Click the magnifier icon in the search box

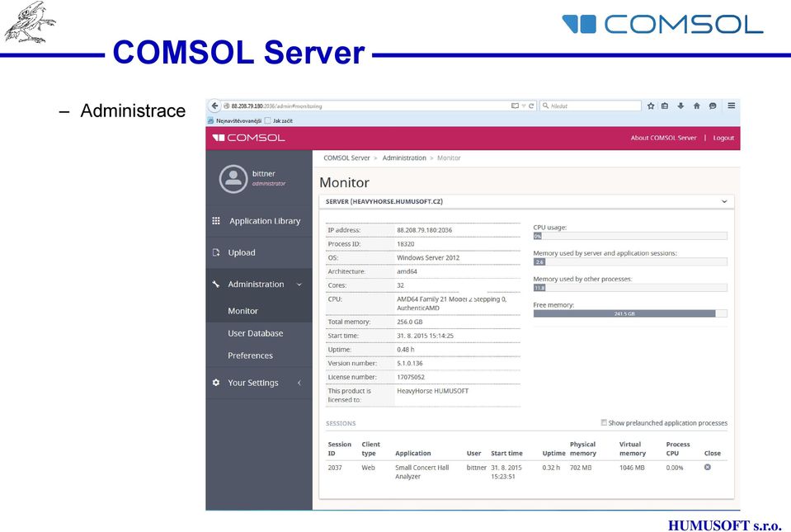(x=545, y=106)
